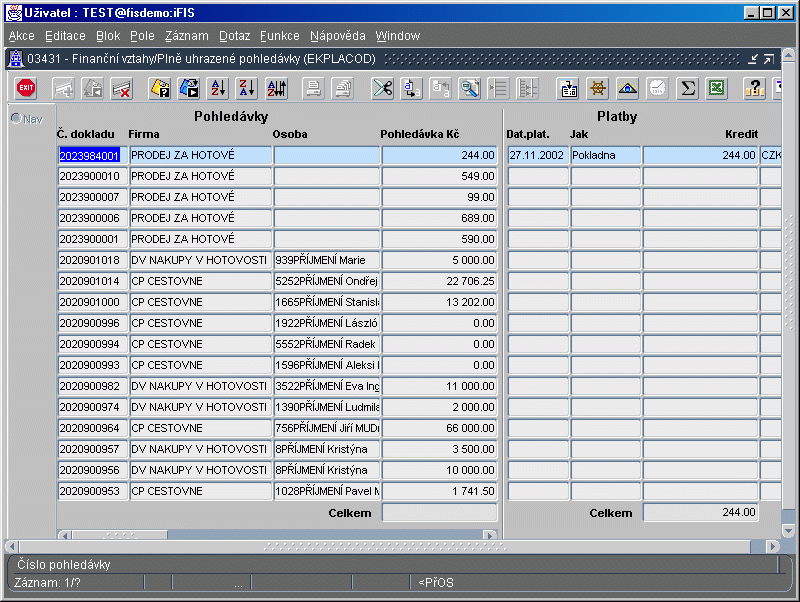Image resolution: width=800 pixels, height=602 pixels.
Task: Click the greyed clock calendar icon
Action: click(657, 89)
